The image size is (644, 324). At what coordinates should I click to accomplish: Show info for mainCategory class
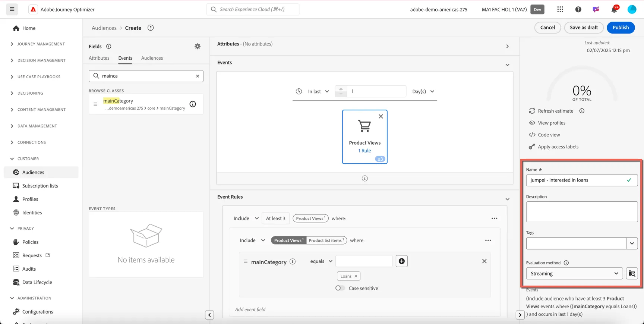tap(193, 104)
